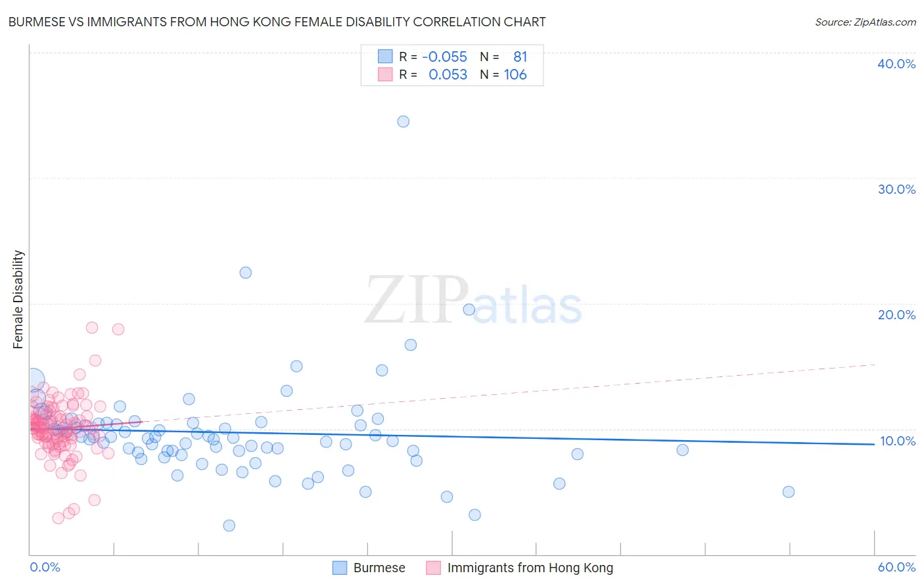Click the 20.0% y-axis label

[x=896, y=315]
